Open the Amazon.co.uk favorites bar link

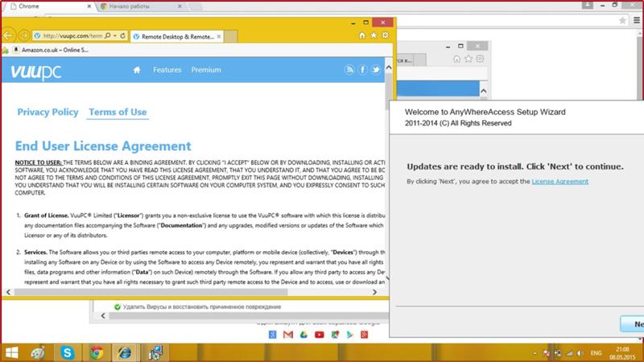51,50
